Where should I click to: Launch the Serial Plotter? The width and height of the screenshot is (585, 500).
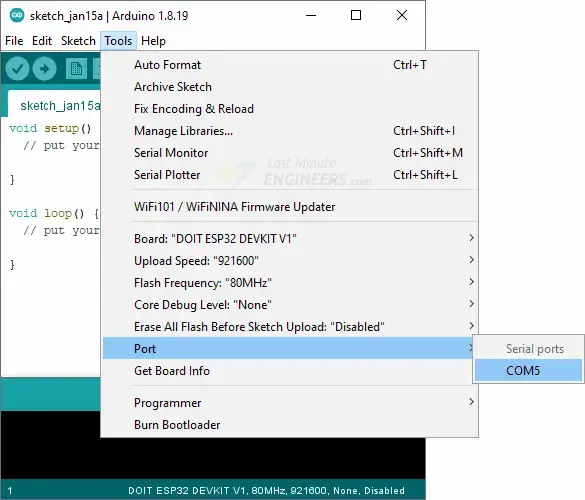(290, 175)
